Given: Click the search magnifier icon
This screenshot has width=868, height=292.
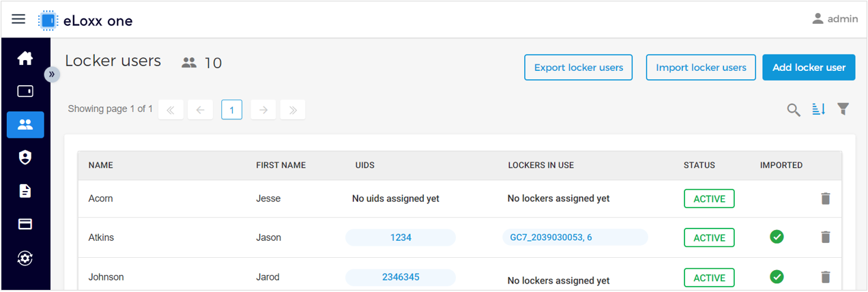Looking at the screenshot, I should (794, 110).
